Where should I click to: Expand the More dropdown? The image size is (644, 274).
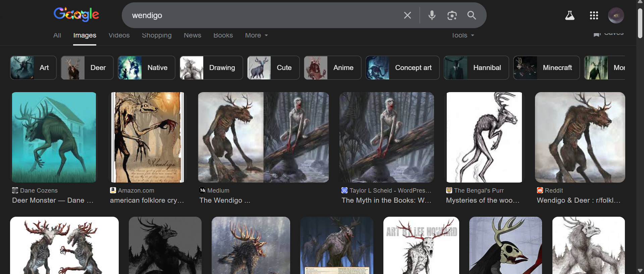[257, 35]
